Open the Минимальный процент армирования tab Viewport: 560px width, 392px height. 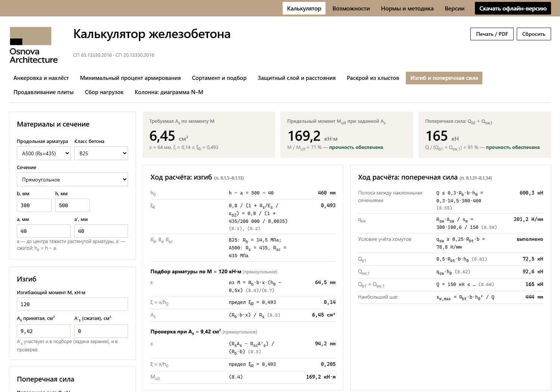(130, 78)
